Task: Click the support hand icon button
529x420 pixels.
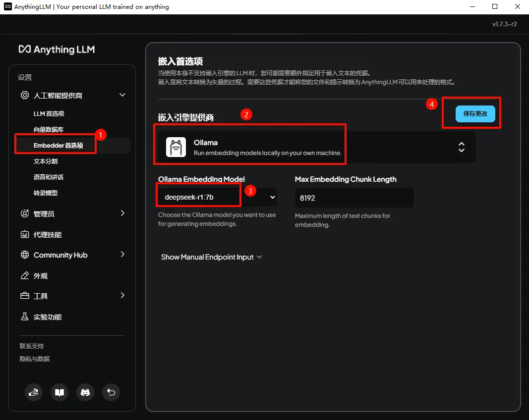Action: tap(33, 392)
